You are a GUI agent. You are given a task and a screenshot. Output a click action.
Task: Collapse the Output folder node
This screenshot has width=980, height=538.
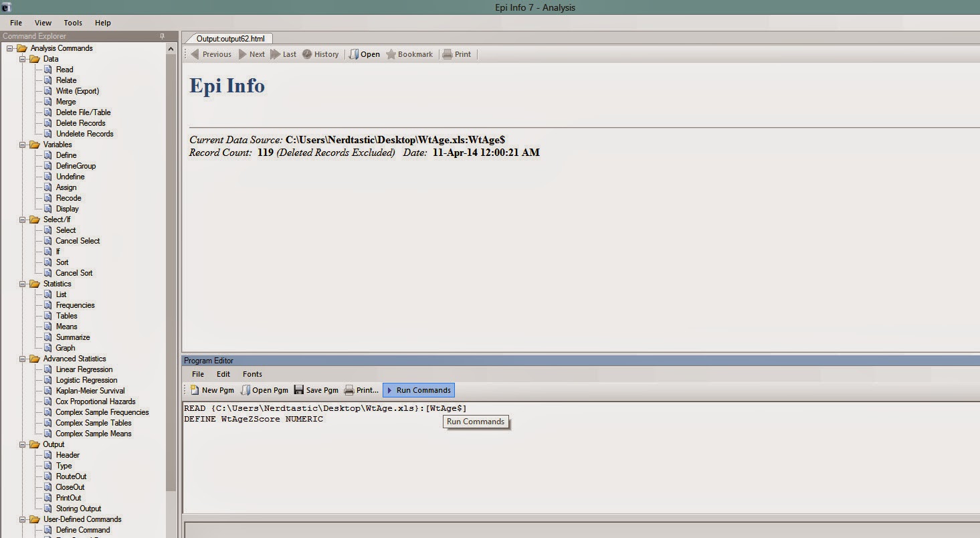pyautogui.click(x=23, y=444)
